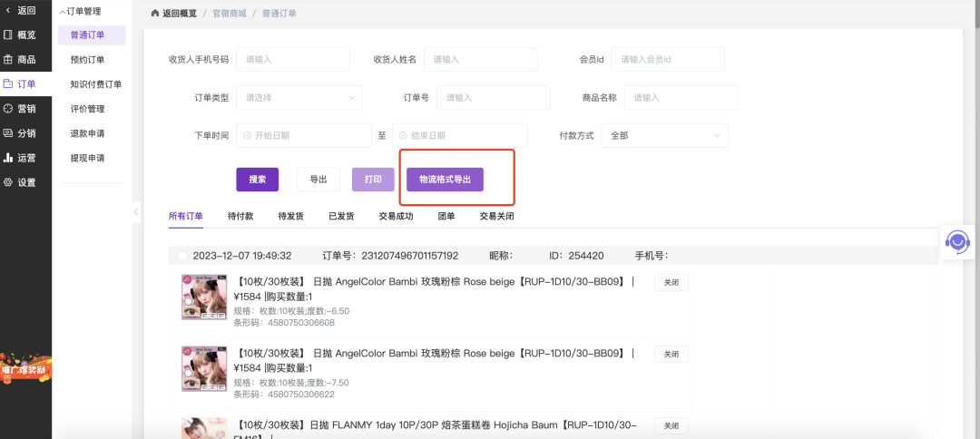Switch to the 交易关闭 tab
The height and width of the screenshot is (439, 980).
(497, 217)
